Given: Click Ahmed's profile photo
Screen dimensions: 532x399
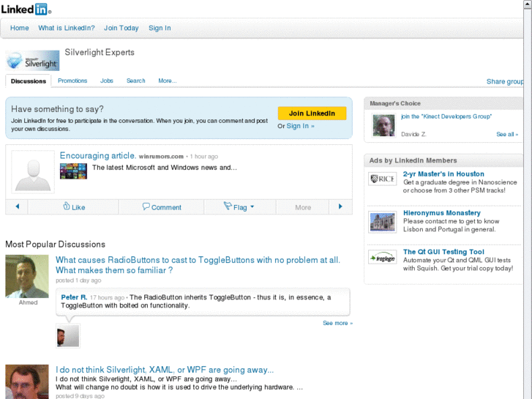Looking at the screenshot, I should point(27,277).
